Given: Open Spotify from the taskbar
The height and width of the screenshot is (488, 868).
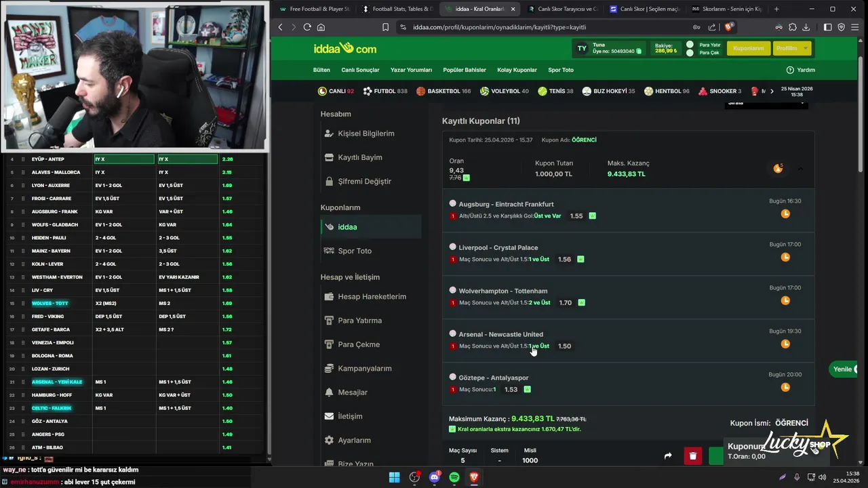Looking at the screenshot, I should coord(454,477).
